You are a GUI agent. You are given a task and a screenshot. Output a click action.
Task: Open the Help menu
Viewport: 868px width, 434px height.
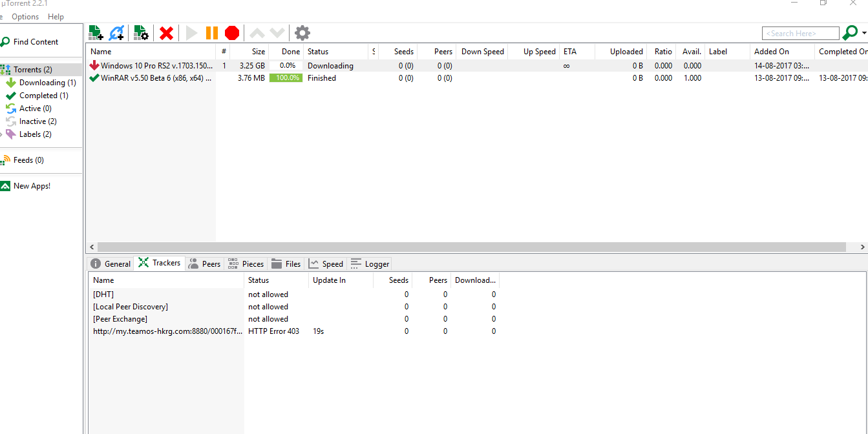pyautogui.click(x=56, y=17)
